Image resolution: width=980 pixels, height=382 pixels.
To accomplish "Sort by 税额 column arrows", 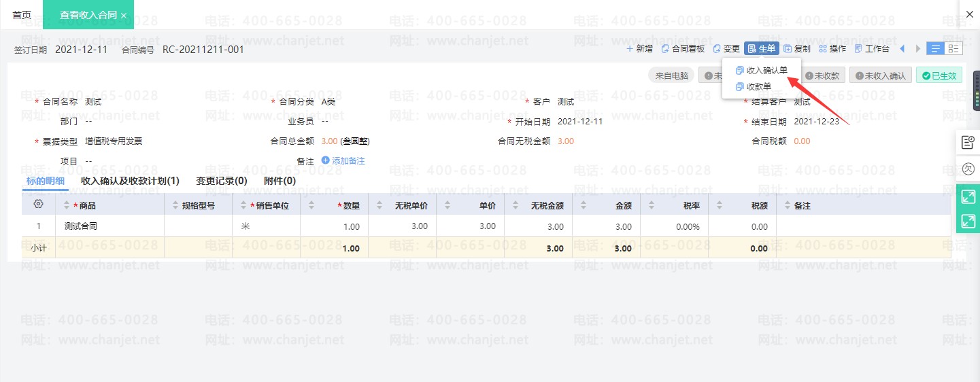I will [720, 205].
